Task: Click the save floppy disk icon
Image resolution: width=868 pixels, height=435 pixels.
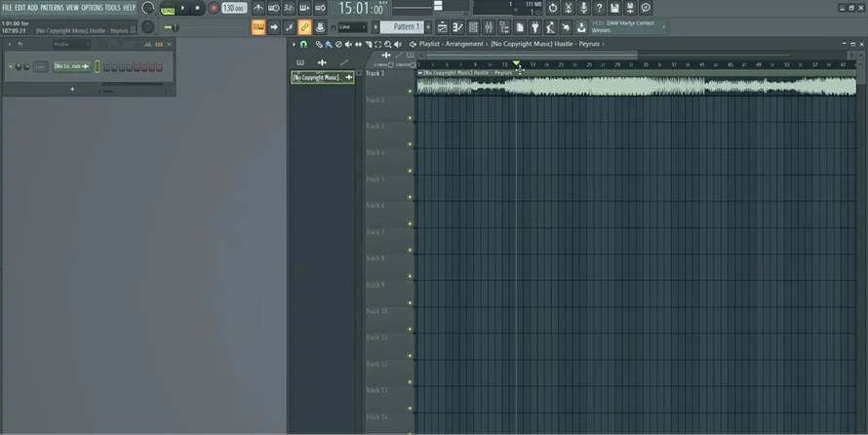Action: coord(613,8)
